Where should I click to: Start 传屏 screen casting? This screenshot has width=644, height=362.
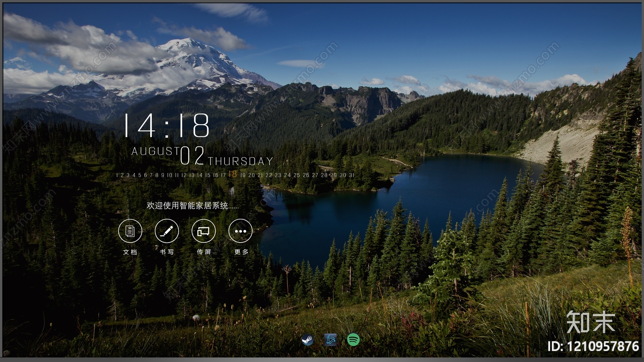[x=204, y=231]
